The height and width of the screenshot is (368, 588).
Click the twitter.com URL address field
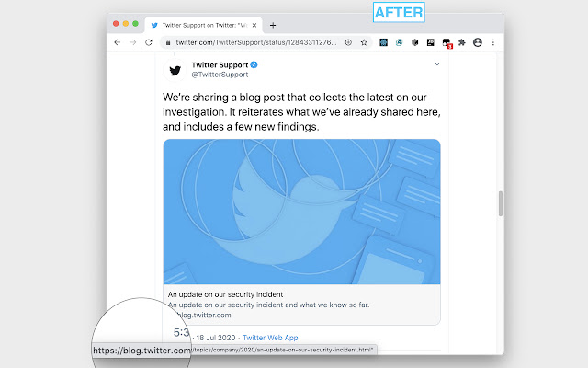[255, 42]
